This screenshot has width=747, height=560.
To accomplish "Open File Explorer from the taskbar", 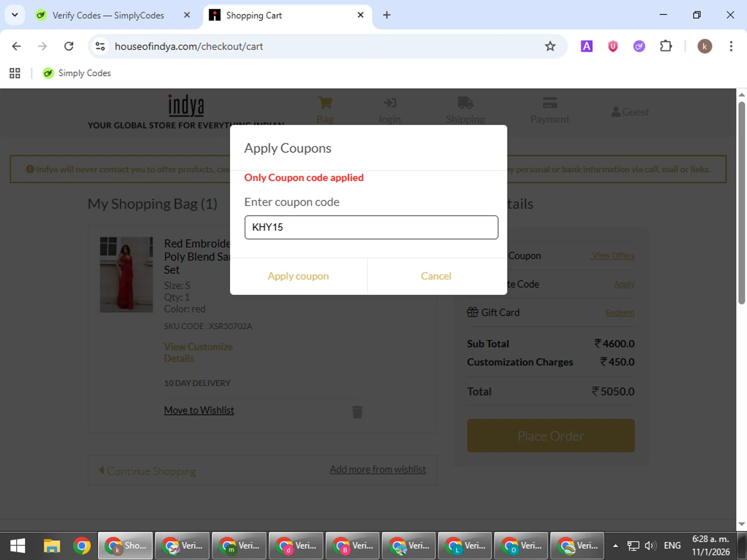I will [51, 546].
